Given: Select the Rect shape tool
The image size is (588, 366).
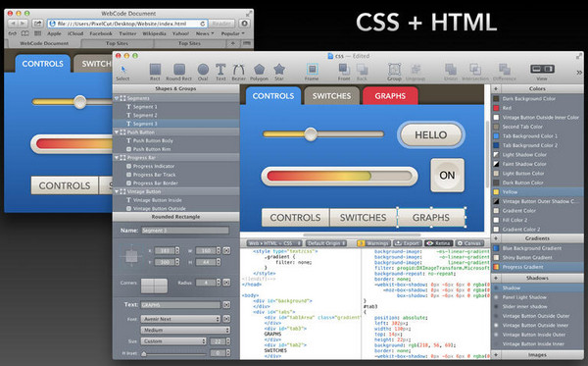Looking at the screenshot, I should [x=155, y=70].
